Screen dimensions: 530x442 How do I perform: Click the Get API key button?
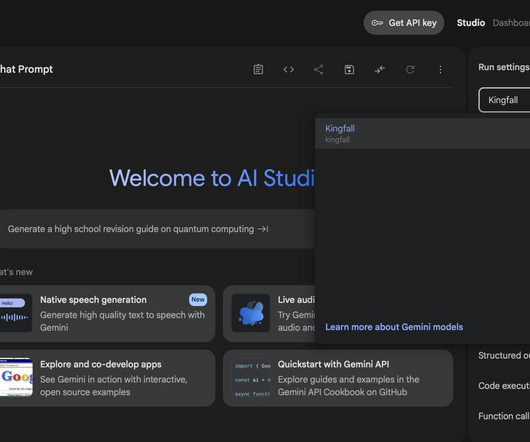pyautogui.click(x=404, y=23)
